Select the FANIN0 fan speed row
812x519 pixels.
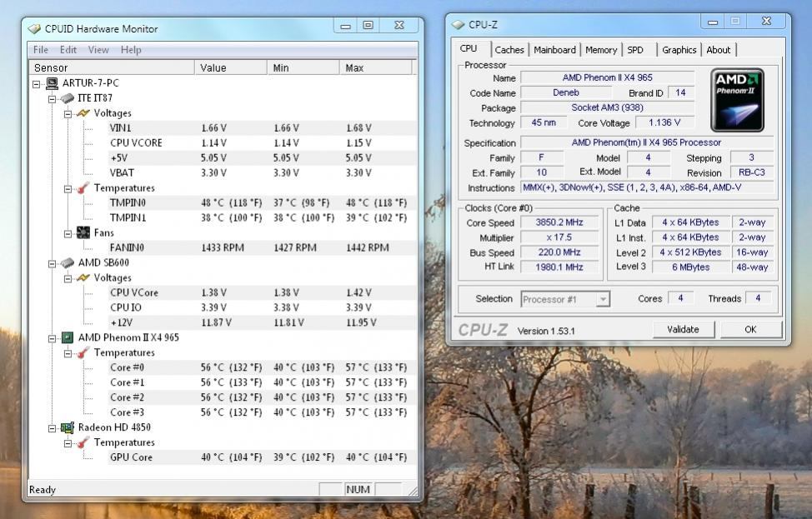[262, 248]
